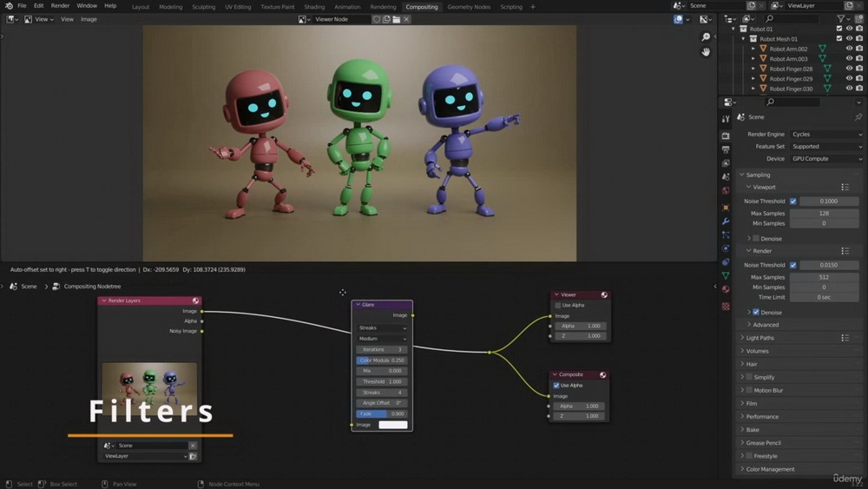The image size is (868, 489).
Task: Open the Tool properties tab
Action: coord(726,118)
